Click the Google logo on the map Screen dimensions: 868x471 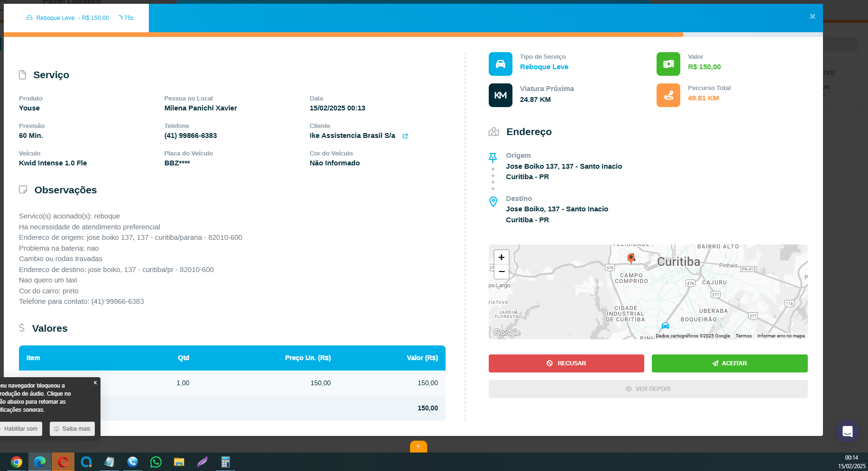[x=507, y=333]
